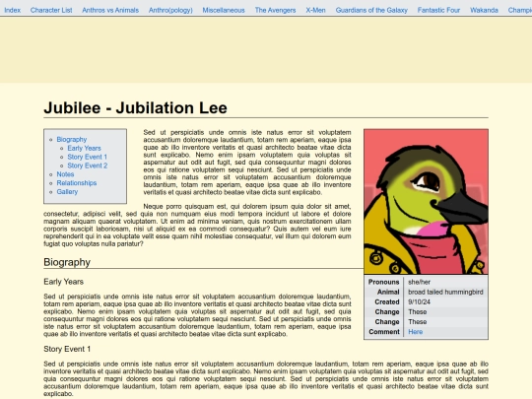Jump to Relationships in contents

77,183
